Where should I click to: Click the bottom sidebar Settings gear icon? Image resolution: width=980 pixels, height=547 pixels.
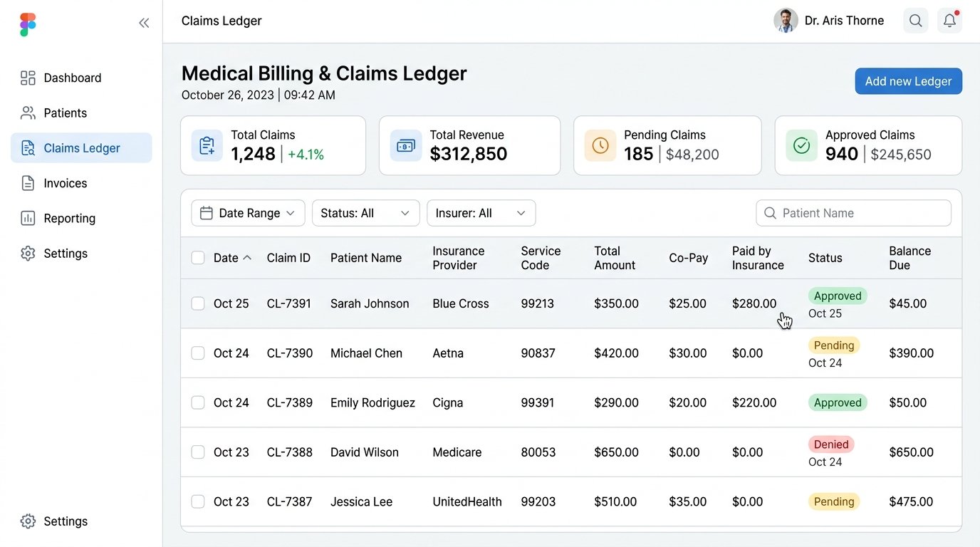point(28,521)
